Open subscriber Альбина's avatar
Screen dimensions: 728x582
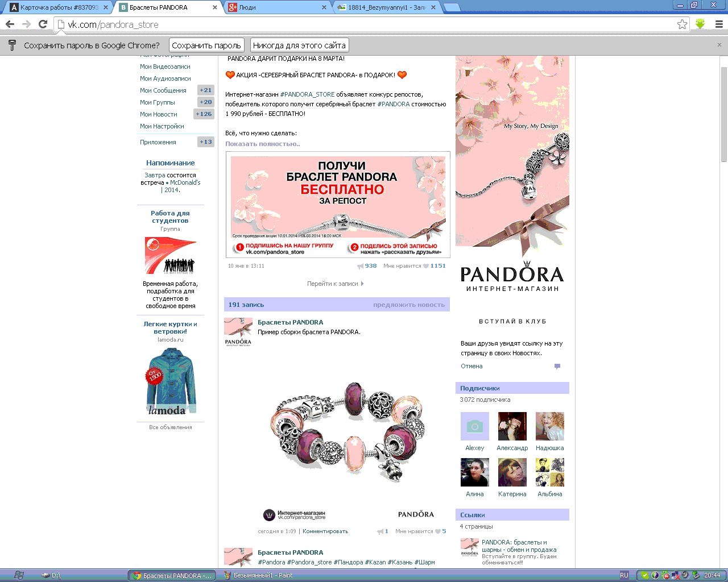(x=550, y=472)
